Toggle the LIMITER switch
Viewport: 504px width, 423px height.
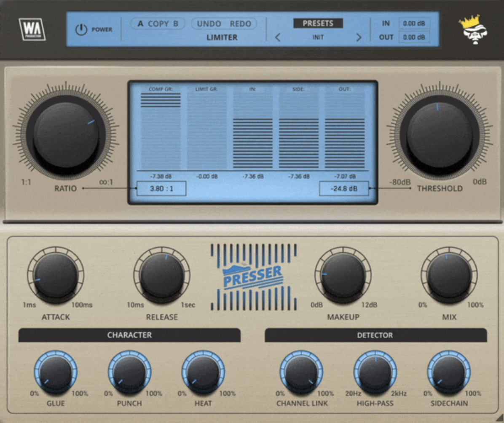(x=222, y=37)
